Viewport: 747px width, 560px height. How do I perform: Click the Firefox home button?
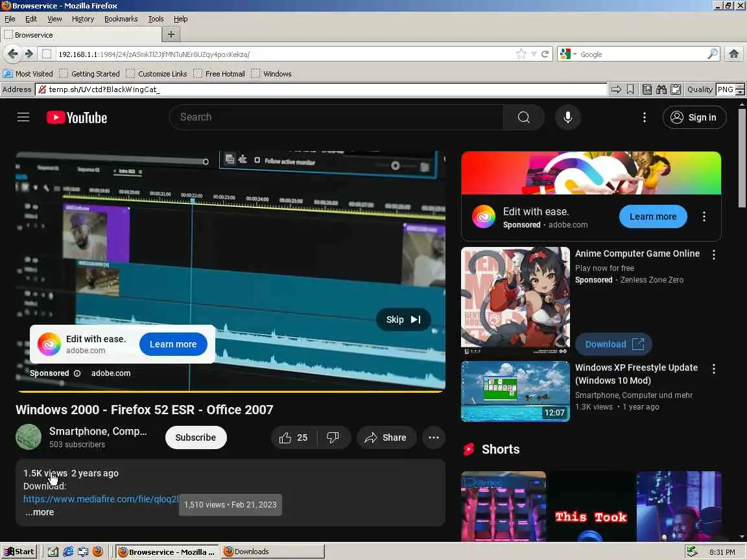[733, 54]
